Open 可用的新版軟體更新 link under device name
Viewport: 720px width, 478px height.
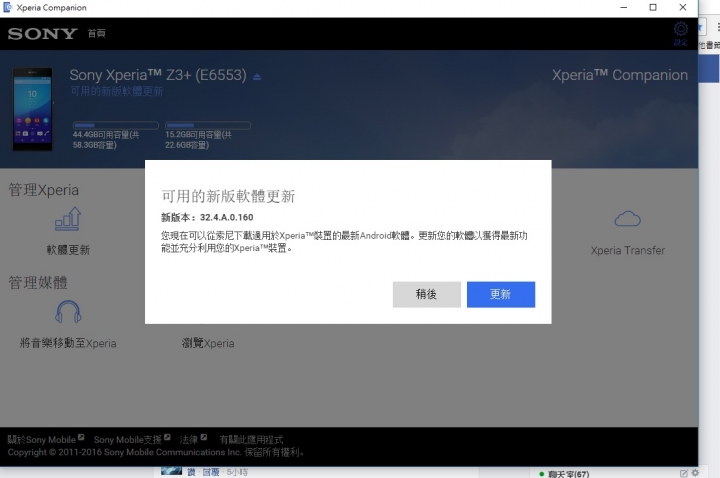click(117, 91)
